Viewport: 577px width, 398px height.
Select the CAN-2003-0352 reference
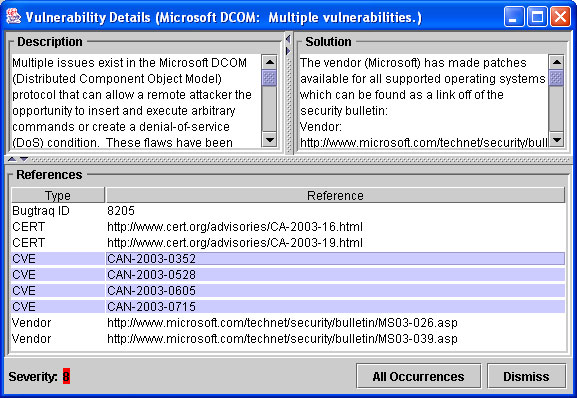335,259
